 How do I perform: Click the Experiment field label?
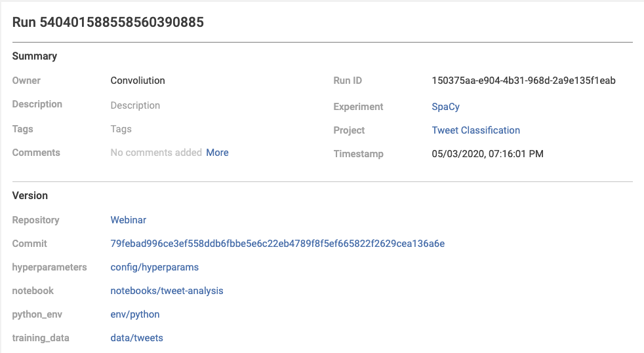tap(358, 107)
